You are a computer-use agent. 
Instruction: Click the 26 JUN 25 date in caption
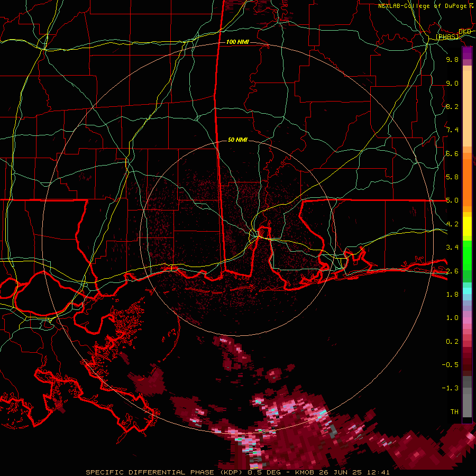[340, 472]
